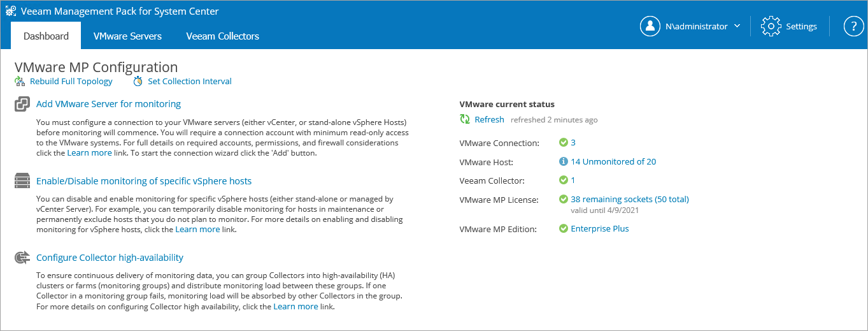Click the Enable/Disable monitoring server icon
The width and height of the screenshot is (868, 331).
(22, 181)
